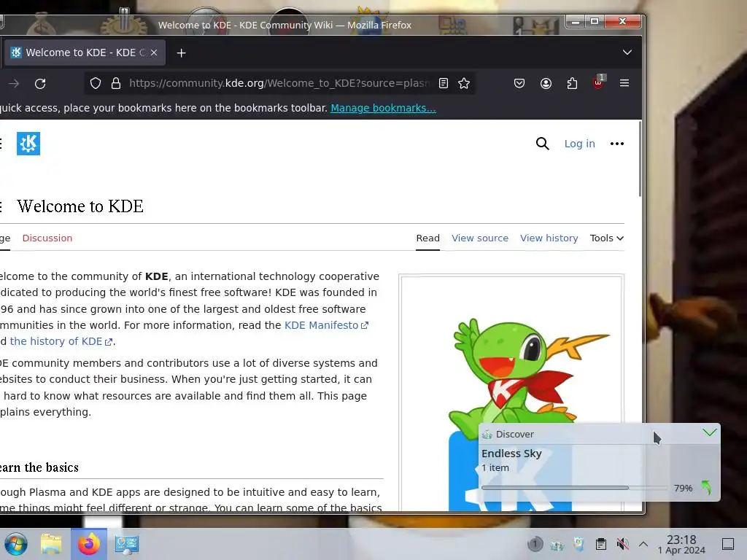Open the Firefox account icon
747x560 pixels.
point(546,83)
